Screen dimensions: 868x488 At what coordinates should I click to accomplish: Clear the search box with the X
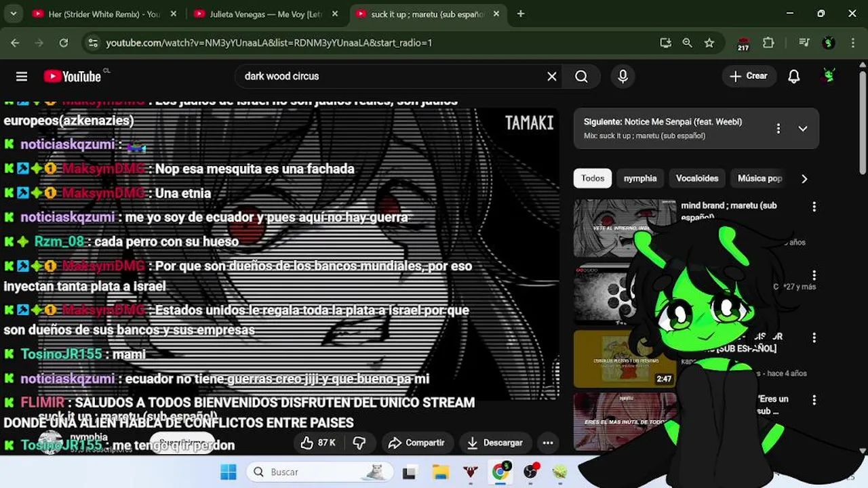click(552, 77)
